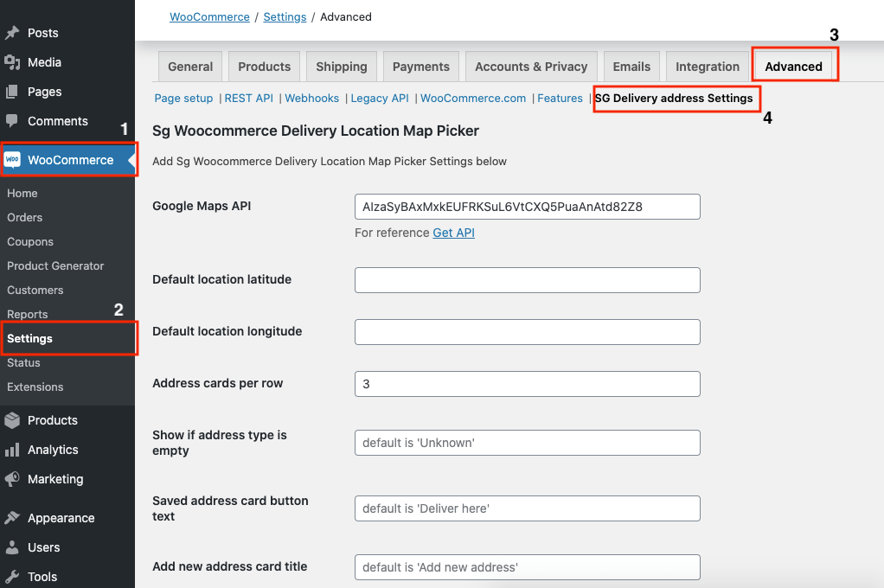This screenshot has width=884, height=588.
Task: Click the Appearance paintbrush icon
Action: (x=12, y=518)
